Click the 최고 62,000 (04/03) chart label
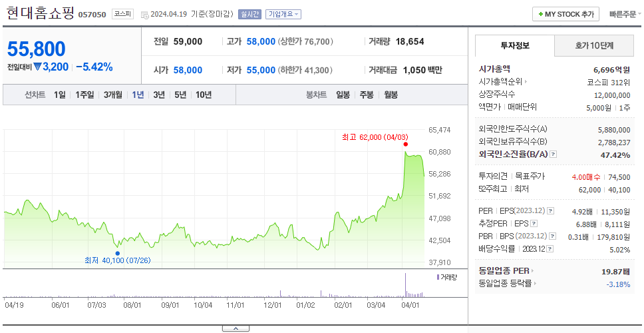Viewport: 644px width, 333px height. tap(375, 137)
